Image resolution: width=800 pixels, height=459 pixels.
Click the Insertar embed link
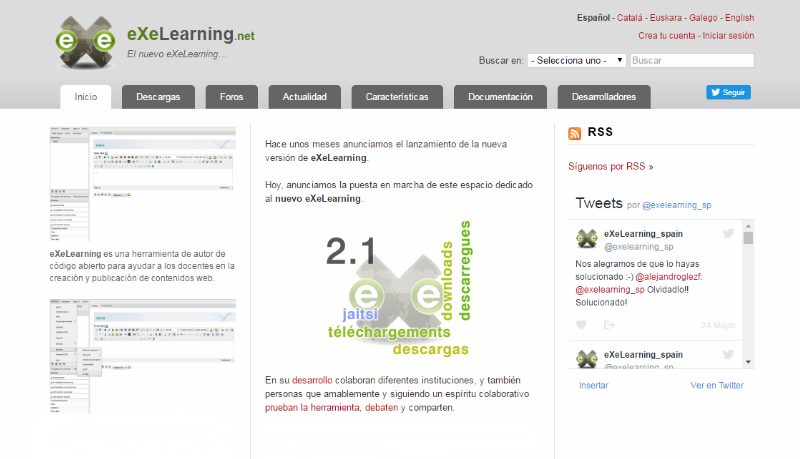(593, 386)
